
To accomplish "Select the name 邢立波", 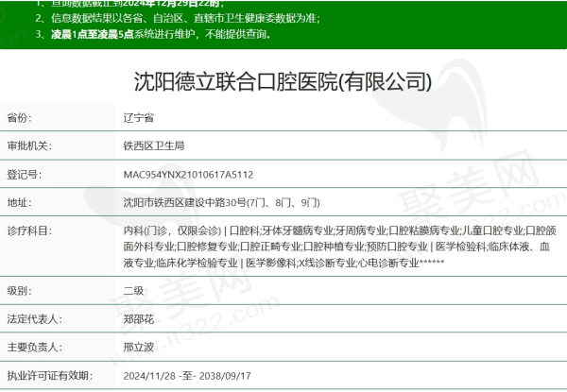I will click(x=139, y=348).
